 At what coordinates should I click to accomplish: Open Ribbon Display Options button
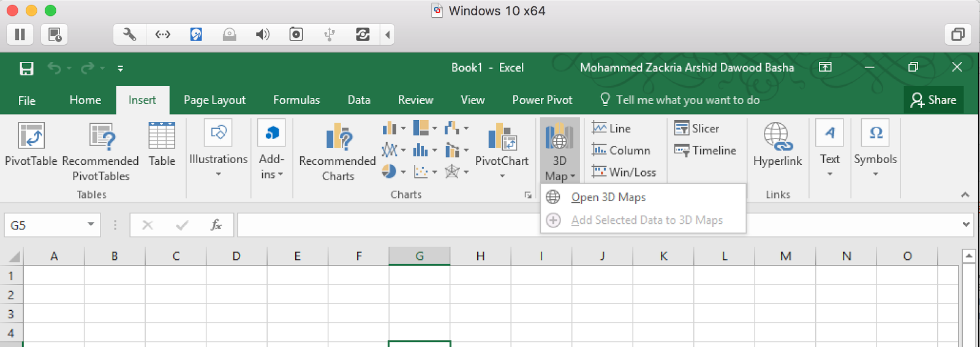pos(825,67)
